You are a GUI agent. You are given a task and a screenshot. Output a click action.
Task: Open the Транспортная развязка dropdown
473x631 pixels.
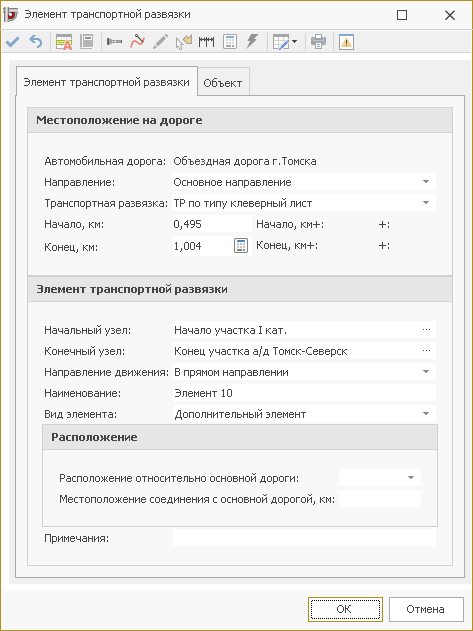coord(426,203)
